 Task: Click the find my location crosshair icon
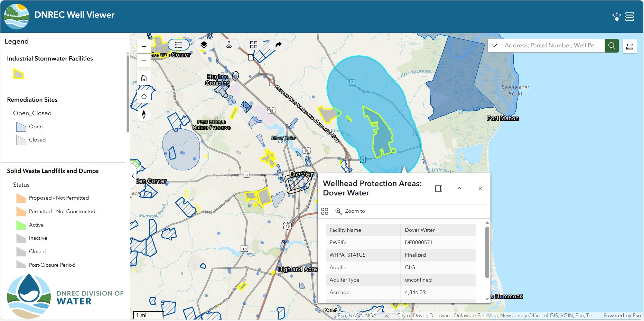pos(144,97)
